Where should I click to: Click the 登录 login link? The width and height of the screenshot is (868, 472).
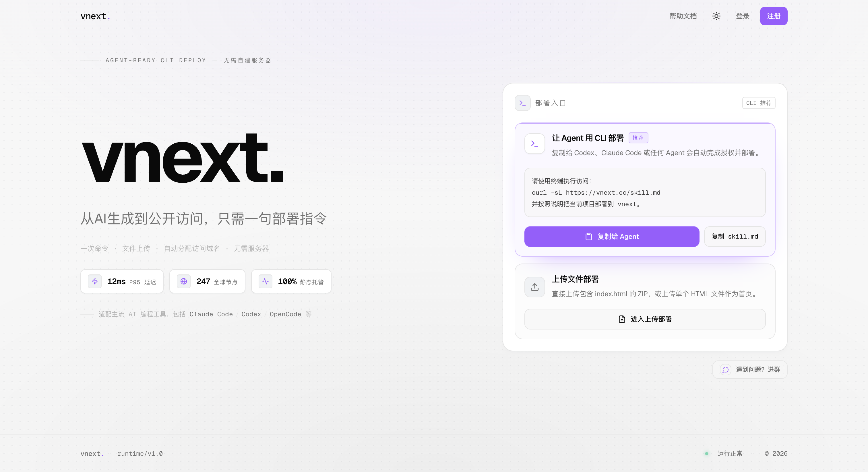point(742,16)
